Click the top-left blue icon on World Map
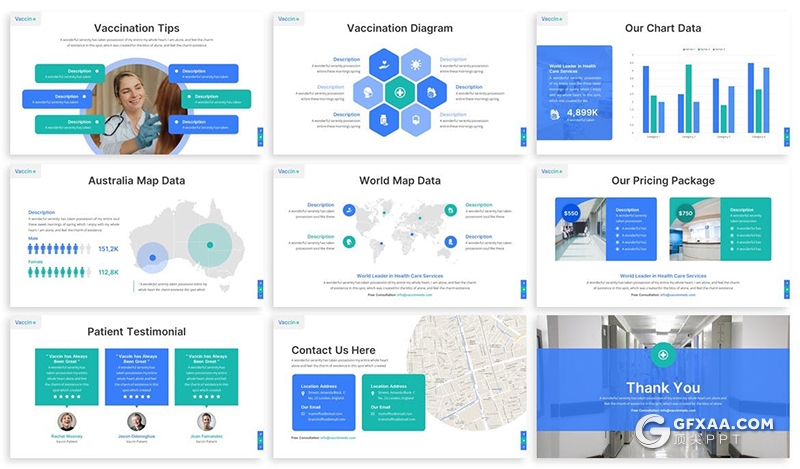This screenshot has height=469, width=800. click(x=348, y=210)
